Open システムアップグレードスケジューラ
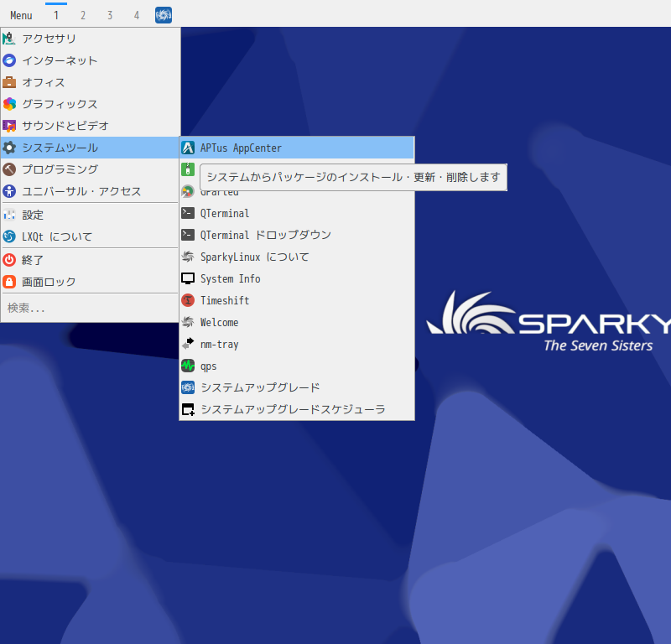The width and height of the screenshot is (671, 644). tap(297, 409)
